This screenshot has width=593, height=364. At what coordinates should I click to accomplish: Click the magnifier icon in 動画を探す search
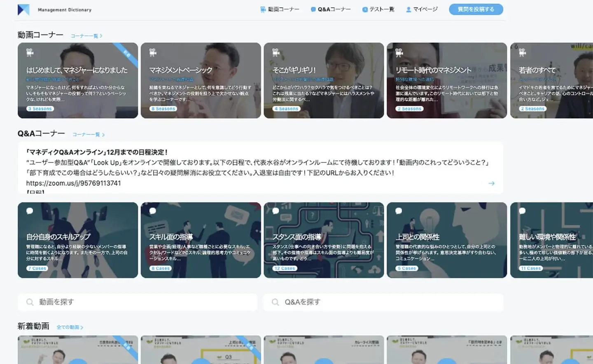coord(30,302)
